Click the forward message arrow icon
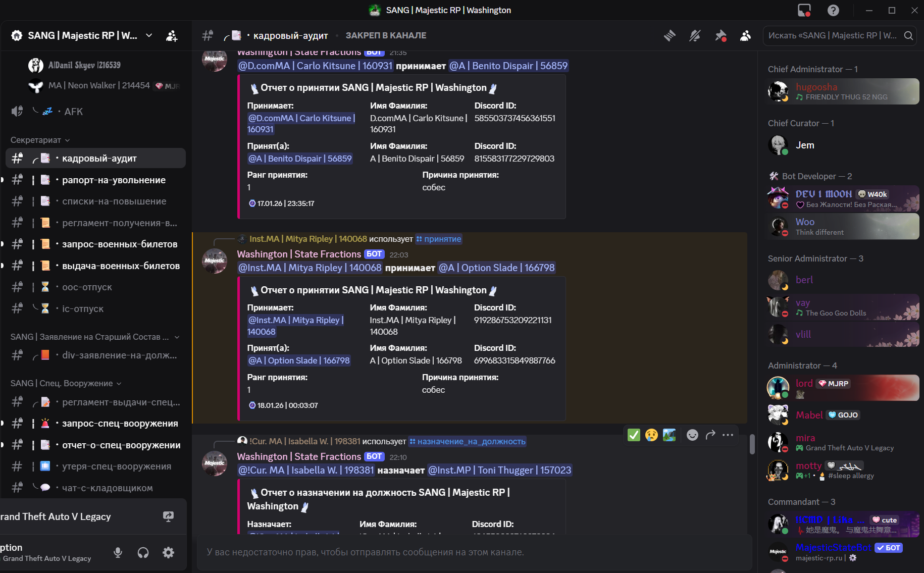The height and width of the screenshot is (573, 924). point(710,435)
